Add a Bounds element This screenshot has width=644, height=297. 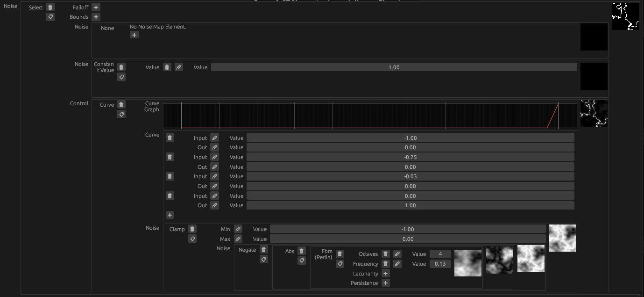[x=96, y=17]
